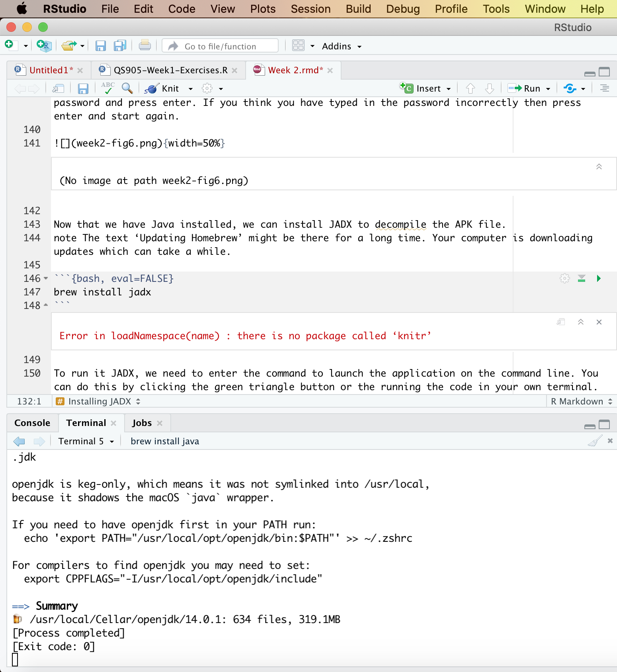This screenshot has width=617, height=672.
Task: Go to next chunk down arrow
Action: pos(490,88)
